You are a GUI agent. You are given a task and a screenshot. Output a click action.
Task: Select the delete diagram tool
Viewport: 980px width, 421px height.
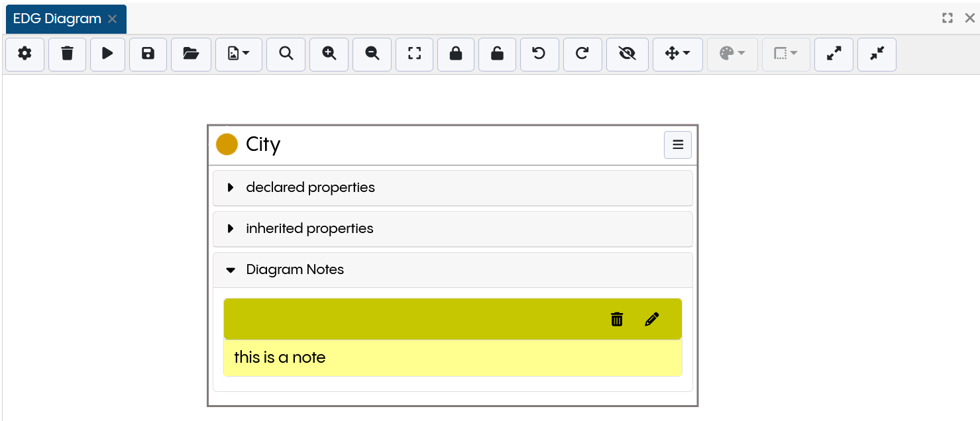pos(67,54)
